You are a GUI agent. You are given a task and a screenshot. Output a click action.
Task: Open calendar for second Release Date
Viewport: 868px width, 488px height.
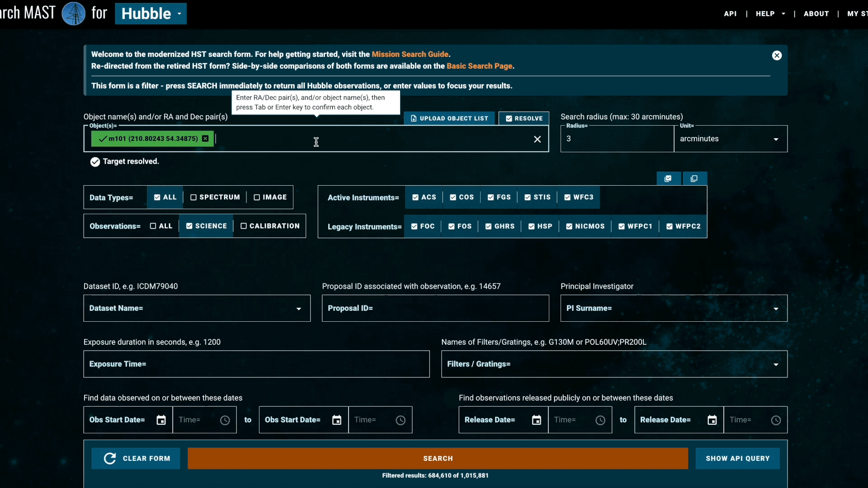tap(712, 420)
